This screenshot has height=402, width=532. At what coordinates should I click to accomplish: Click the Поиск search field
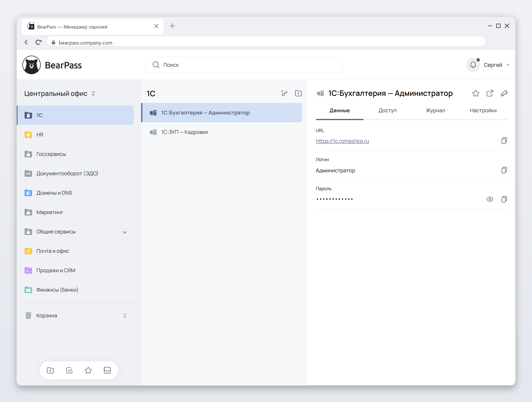(x=244, y=65)
